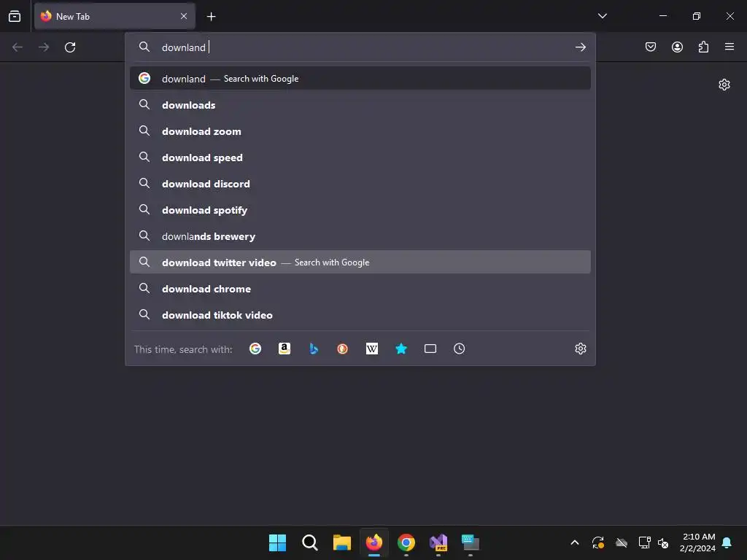Viewport: 747px width, 560px height.
Task: Open notifications bell icon
Action: point(727,542)
